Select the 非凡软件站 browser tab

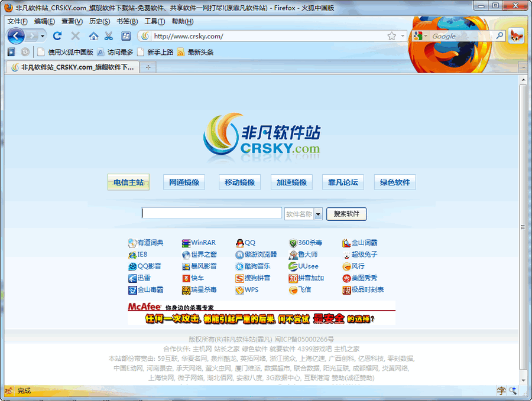coord(71,67)
